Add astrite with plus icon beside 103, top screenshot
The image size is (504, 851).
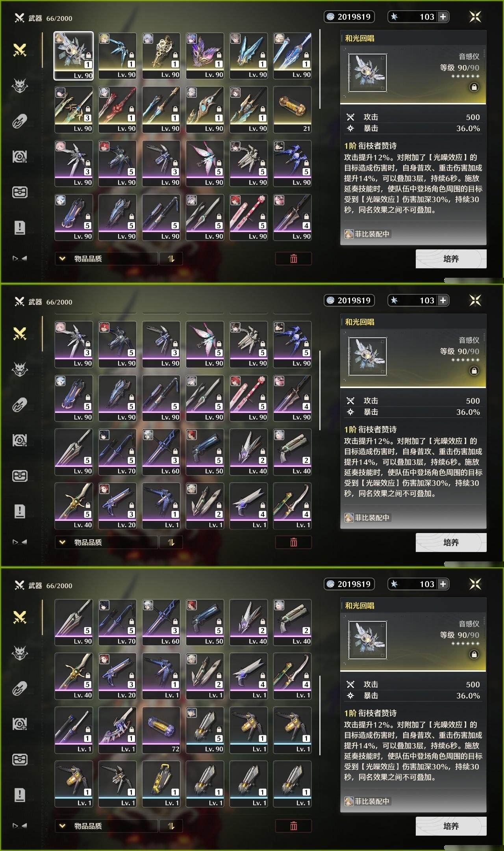click(x=443, y=17)
